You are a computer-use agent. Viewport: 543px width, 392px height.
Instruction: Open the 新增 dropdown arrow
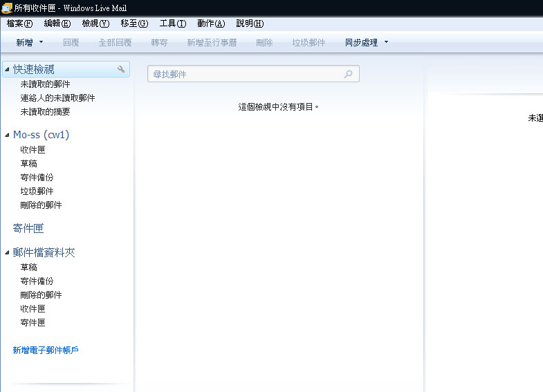click(42, 42)
